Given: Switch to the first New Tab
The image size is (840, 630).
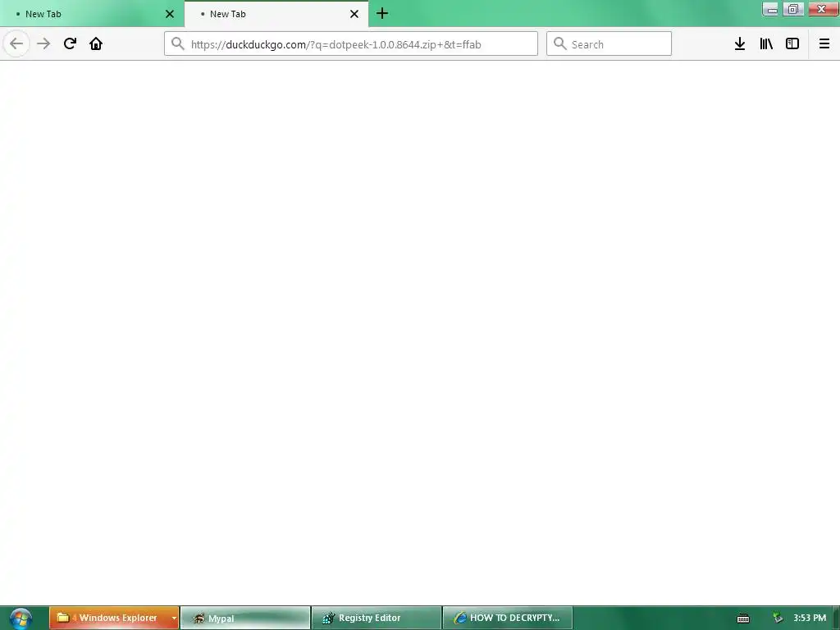Looking at the screenshot, I should click(92, 14).
